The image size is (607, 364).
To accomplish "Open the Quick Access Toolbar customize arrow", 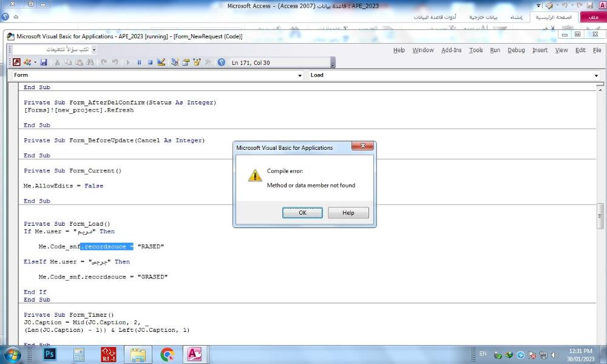I will pyautogui.click(x=538, y=5).
